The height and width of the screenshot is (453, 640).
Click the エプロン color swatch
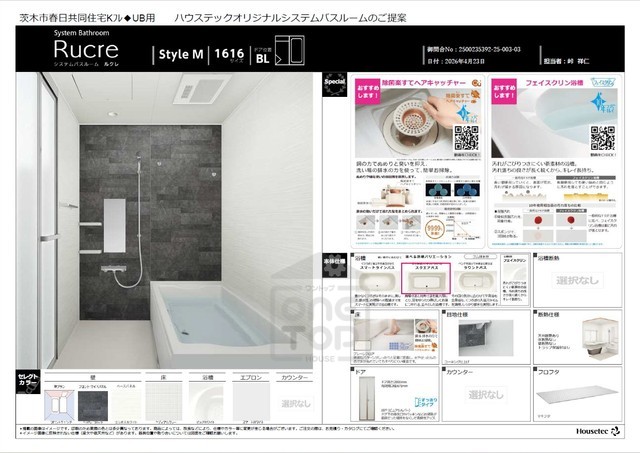tap(251, 402)
